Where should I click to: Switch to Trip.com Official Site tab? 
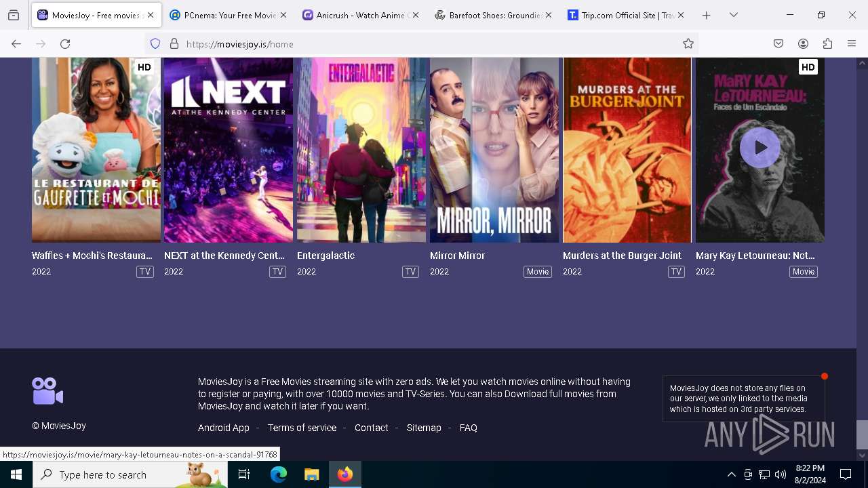tap(626, 15)
